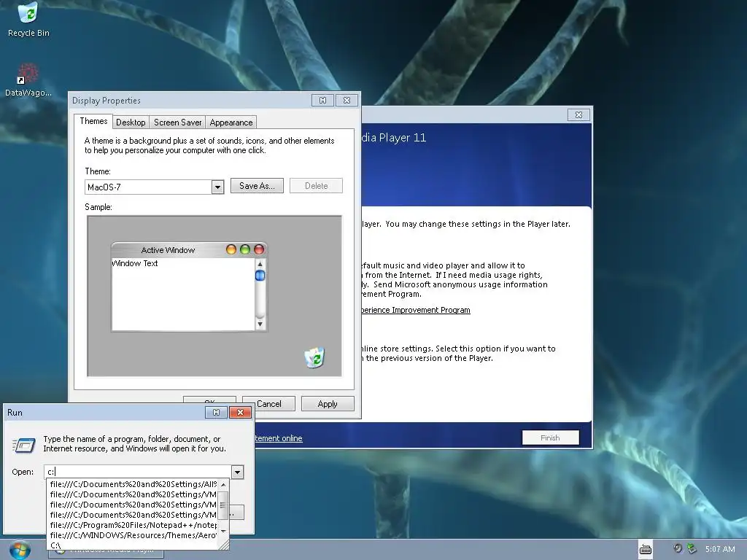Image resolution: width=747 pixels, height=560 pixels.
Task: Click Cancel in Display Properties
Action: click(x=268, y=404)
